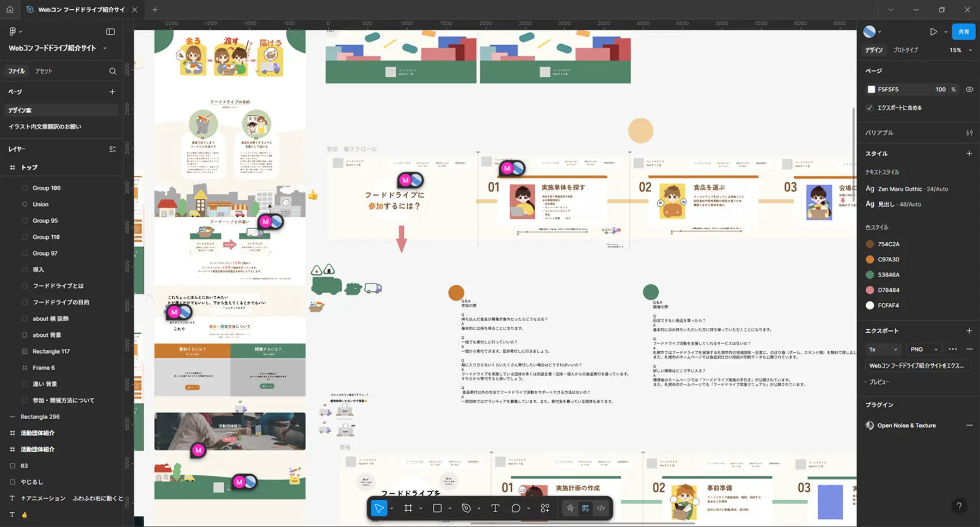Image resolution: width=980 pixels, height=527 pixels.
Task: Uncheck the エクスポートに含める checkbox
Action: point(869,108)
